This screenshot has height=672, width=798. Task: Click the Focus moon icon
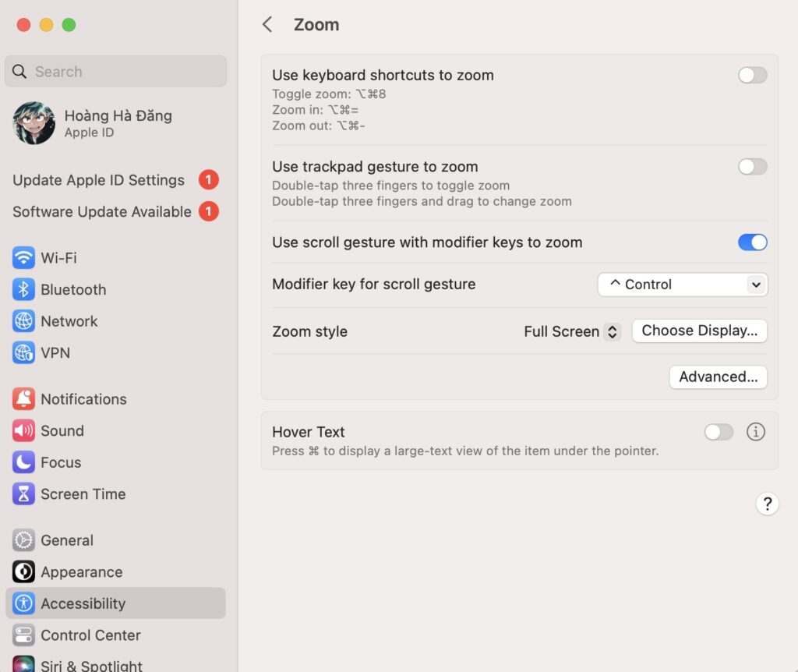pos(23,462)
